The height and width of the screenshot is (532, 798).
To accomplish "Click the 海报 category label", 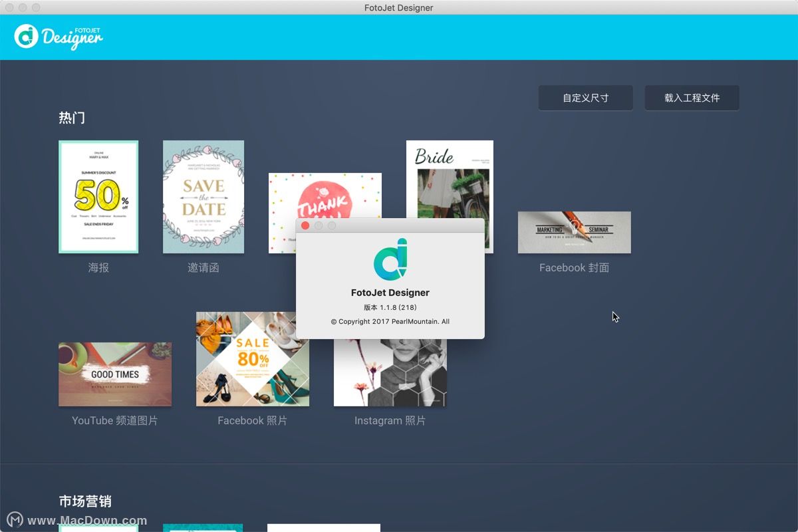I will pyautogui.click(x=98, y=268).
